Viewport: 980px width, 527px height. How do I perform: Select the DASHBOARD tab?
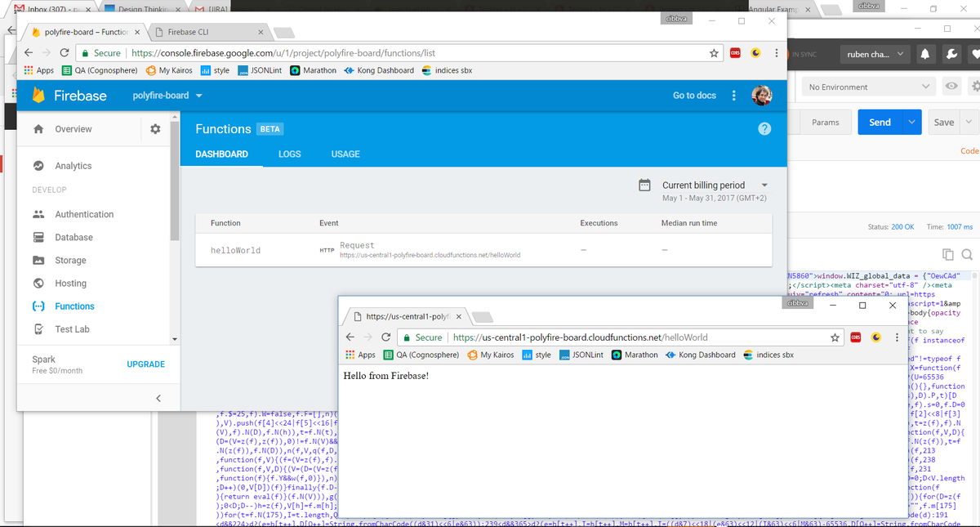pyautogui.click(x=221, y=154)
